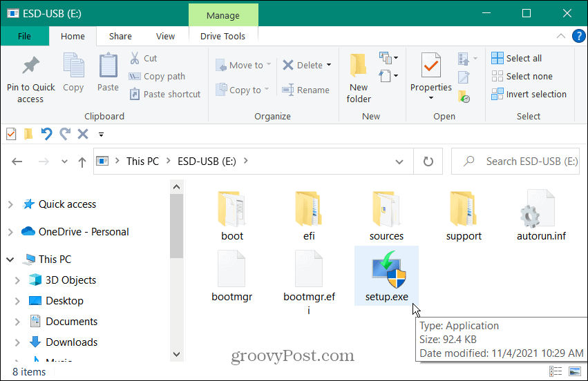Click Copy path in Clipboard group
Viewport: 588px width, 381px height.
tap(157, 77)
